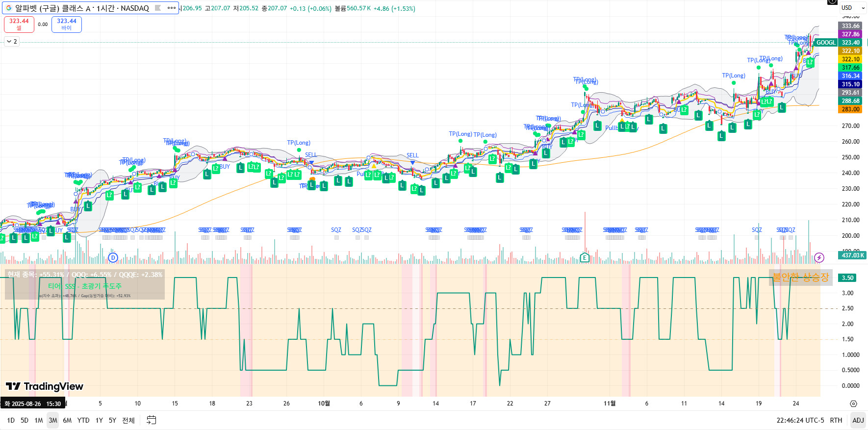Select the 5D date range
The image size is (868, 430).
click(25, 420)
